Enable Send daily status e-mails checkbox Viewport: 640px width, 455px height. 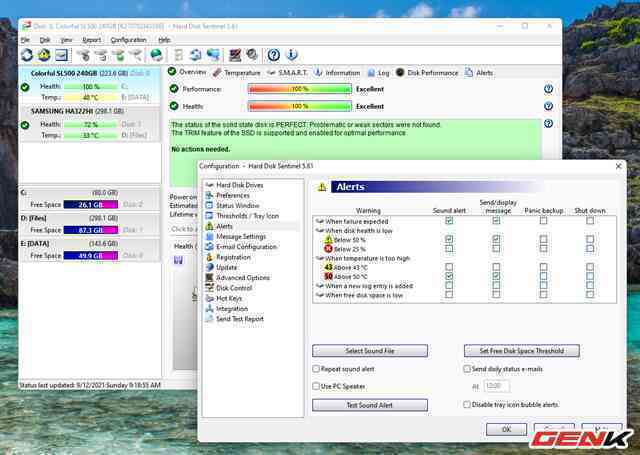point(467,369)
